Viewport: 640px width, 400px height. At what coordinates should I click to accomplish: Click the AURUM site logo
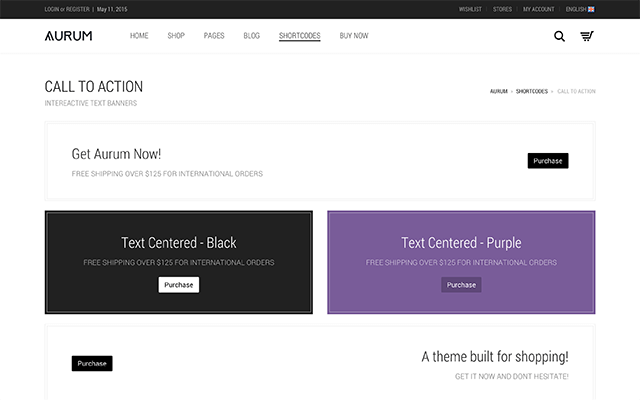point(68,36)
